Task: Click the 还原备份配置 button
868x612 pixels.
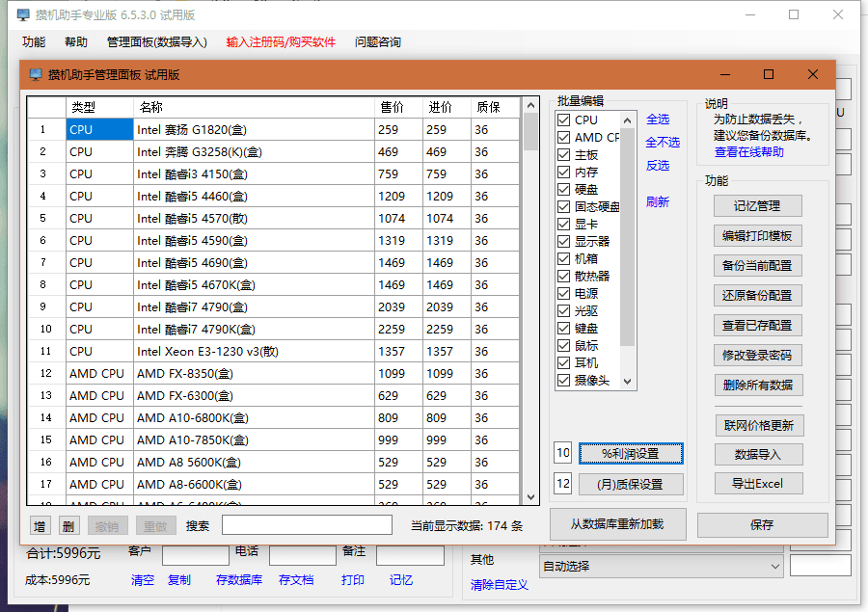Action: point(758,296)
